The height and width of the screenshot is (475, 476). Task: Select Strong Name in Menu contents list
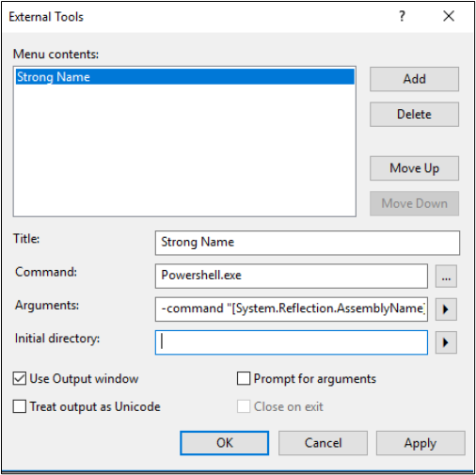185,77
